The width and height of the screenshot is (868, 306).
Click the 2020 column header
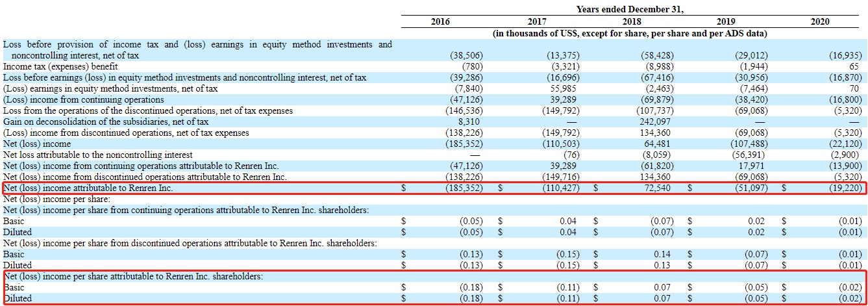[820, 21]
